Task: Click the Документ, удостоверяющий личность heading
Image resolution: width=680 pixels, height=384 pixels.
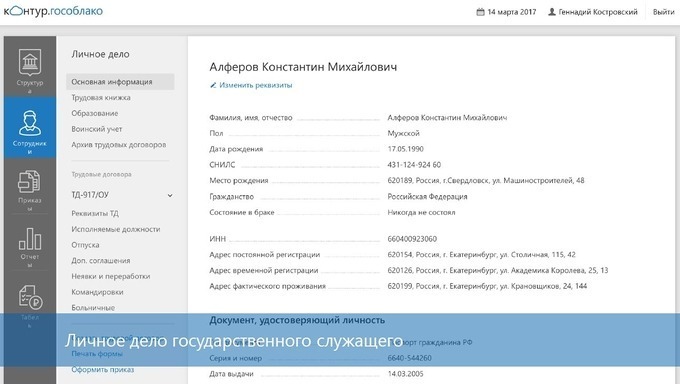Action: point(297,320)
